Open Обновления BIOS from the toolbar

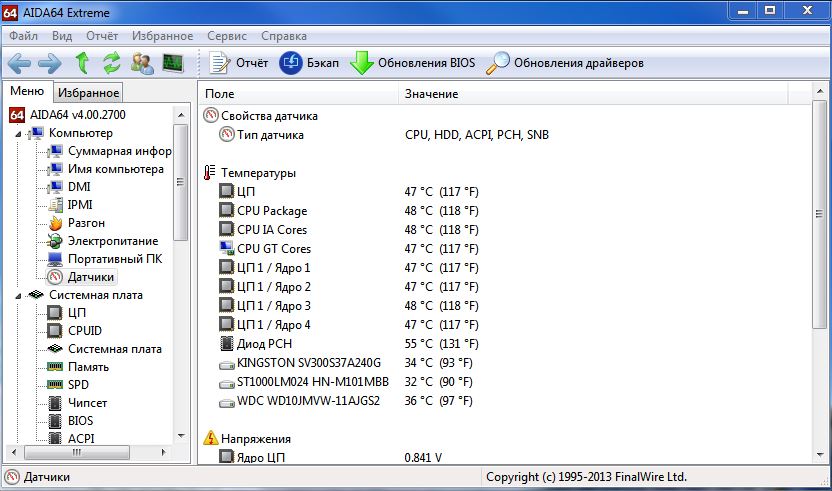[413, 63]
